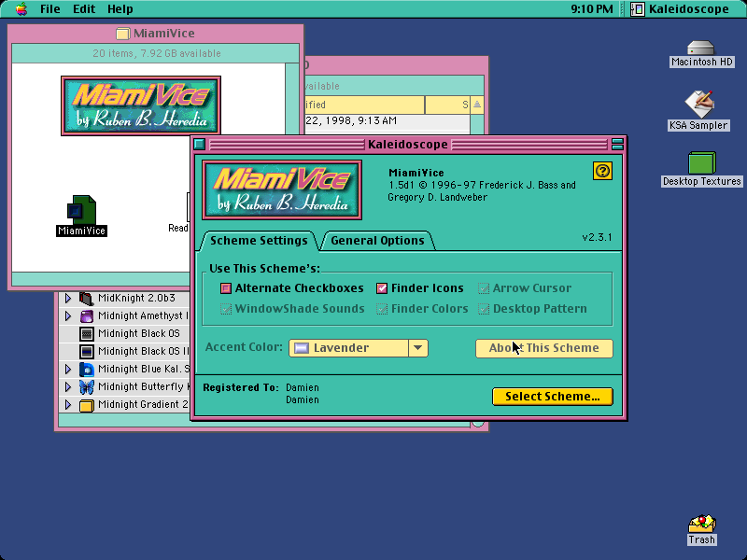Open the Kaleidoscope application menu

pos(680,9)
